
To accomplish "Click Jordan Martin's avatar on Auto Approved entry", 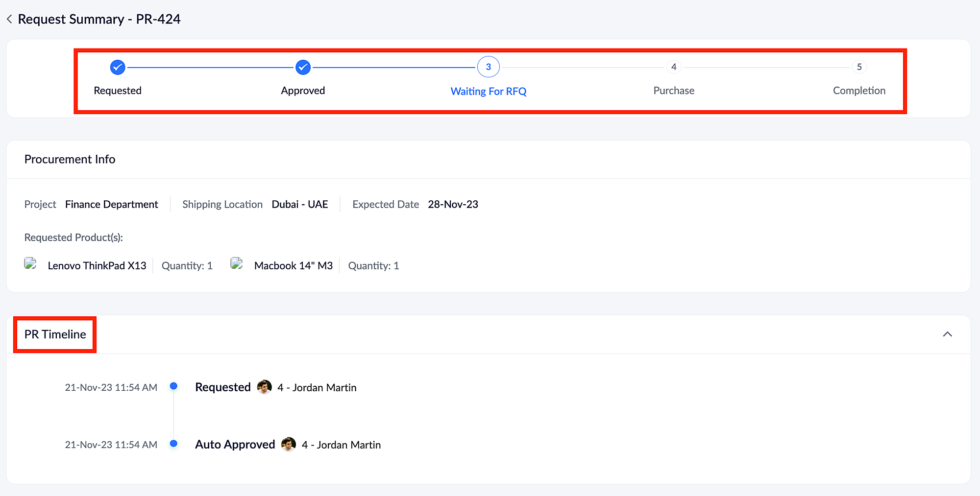I will (x=289, y=444).
